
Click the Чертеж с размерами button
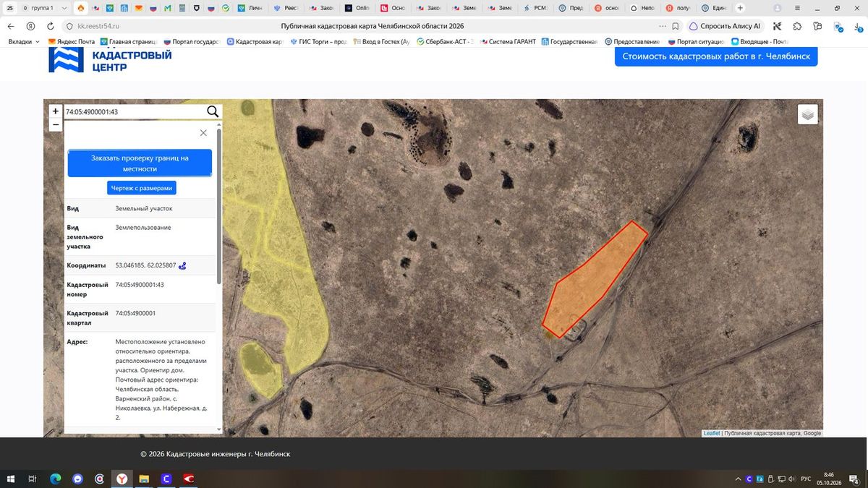click(x=142, y=188)
